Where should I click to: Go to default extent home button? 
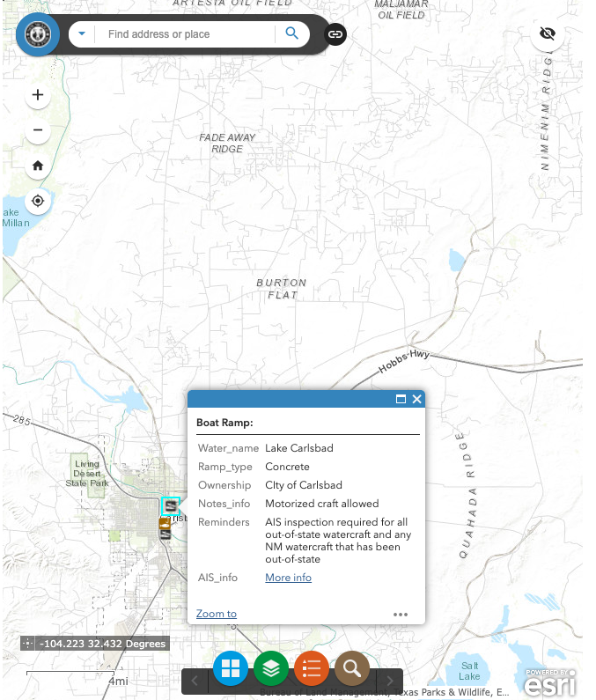(x=38, y=166)
